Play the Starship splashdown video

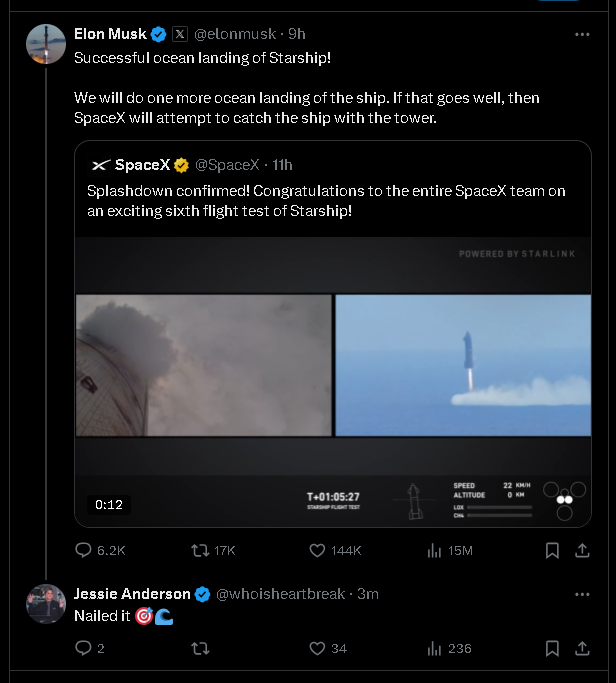333,381
